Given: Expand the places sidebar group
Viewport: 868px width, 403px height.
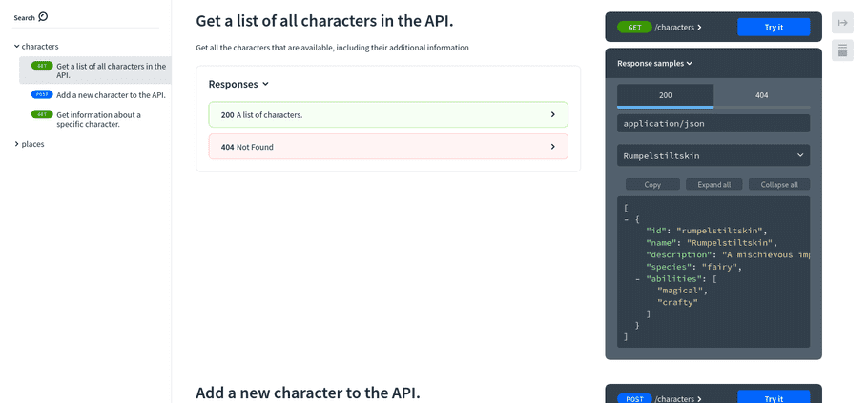Looking at the screenshot, I should pyautogui.click(x=30, y=144).
